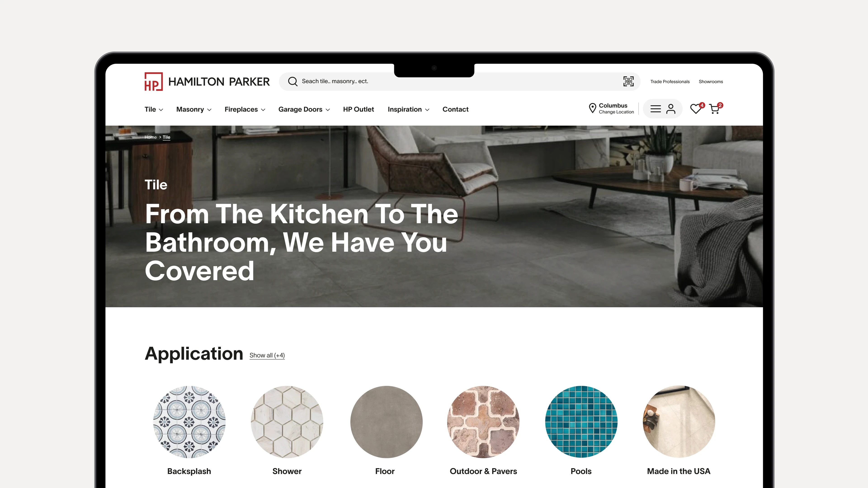Screen dimensions: 868x488
Task: Click the Hamilton Parker HP logo
Action: pos(207,82)
